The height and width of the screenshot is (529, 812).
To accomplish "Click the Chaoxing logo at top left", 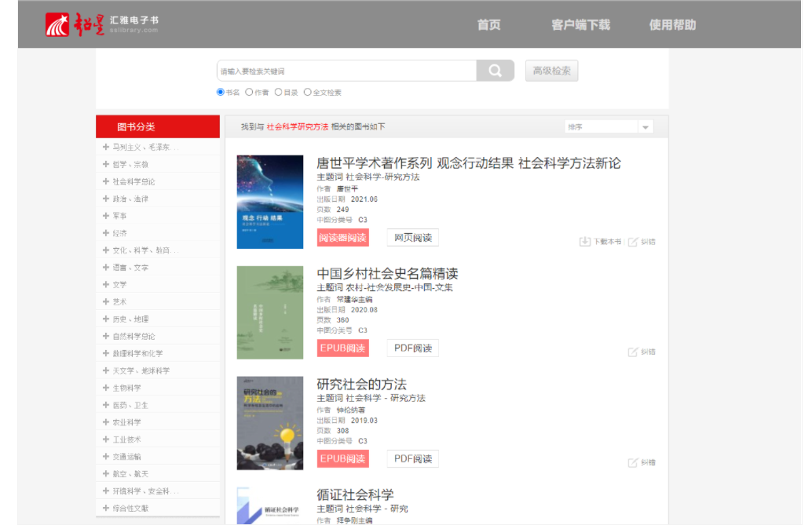I will point(101,24).
